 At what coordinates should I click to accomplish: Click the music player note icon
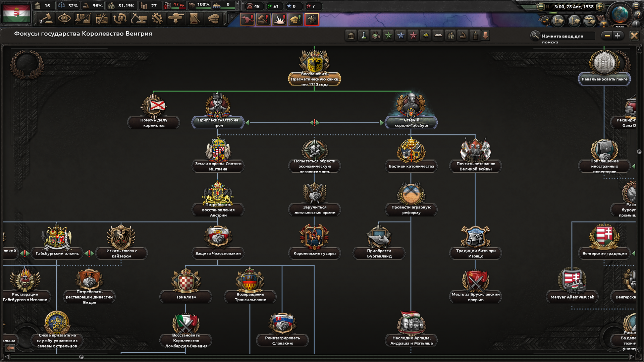click(x=545, y=21)
